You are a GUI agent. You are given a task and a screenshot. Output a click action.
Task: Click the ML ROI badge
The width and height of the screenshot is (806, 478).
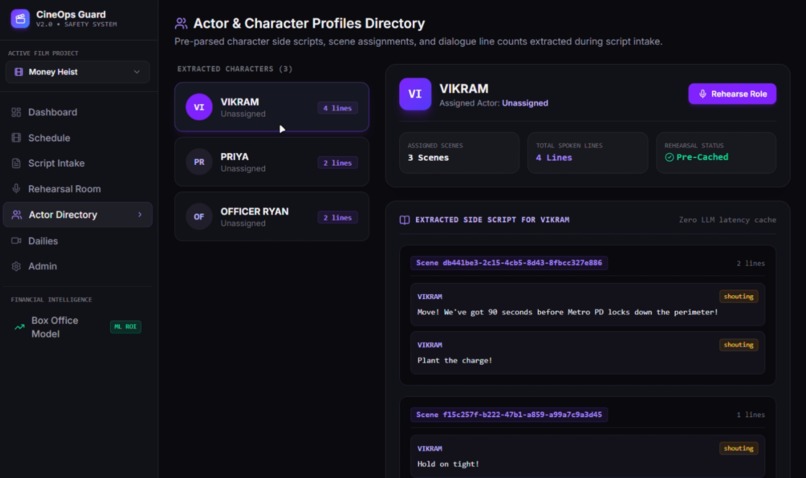point(125,327)
